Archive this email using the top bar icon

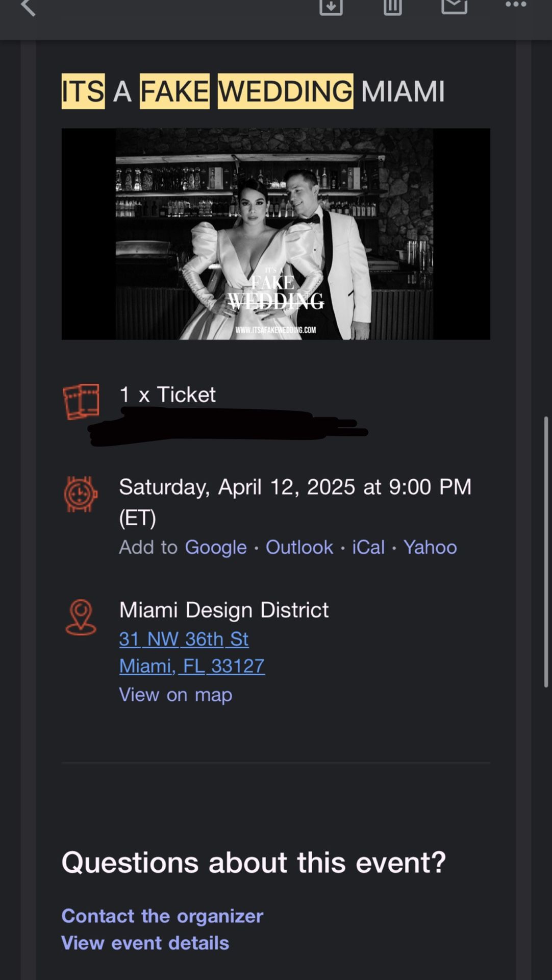pyautogui.click(x=331, y=6)
